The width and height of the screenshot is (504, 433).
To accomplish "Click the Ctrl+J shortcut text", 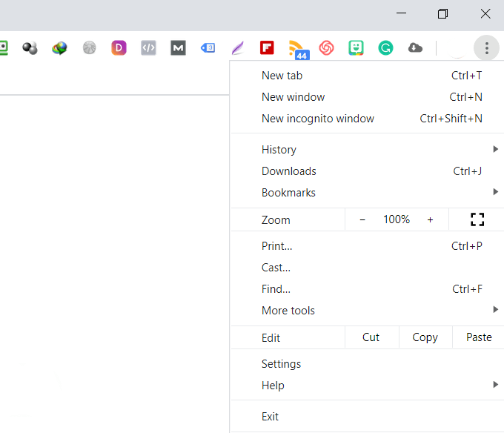I will point(468,171).
